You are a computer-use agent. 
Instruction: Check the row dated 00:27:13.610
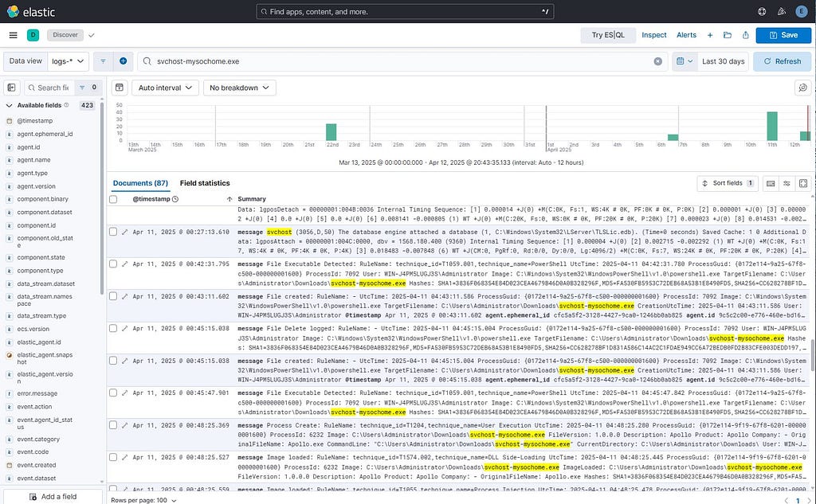point(113,232)
